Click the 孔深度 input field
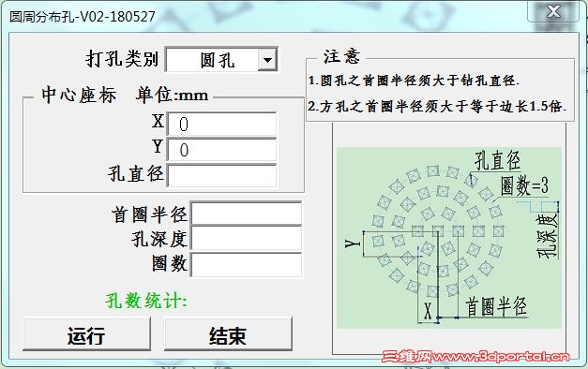 (247, 238)
